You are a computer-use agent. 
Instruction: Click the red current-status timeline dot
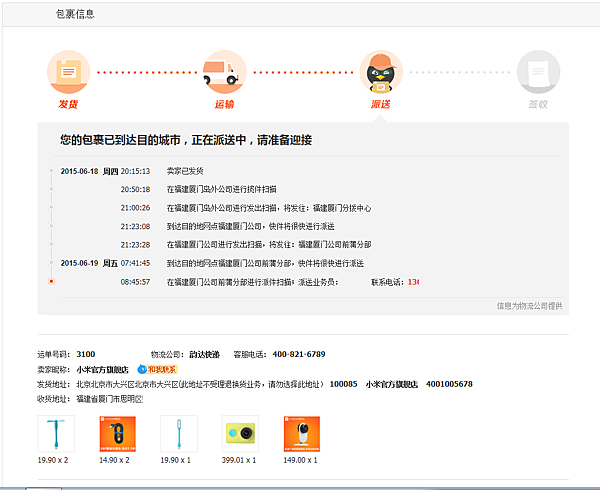point(51,281)
